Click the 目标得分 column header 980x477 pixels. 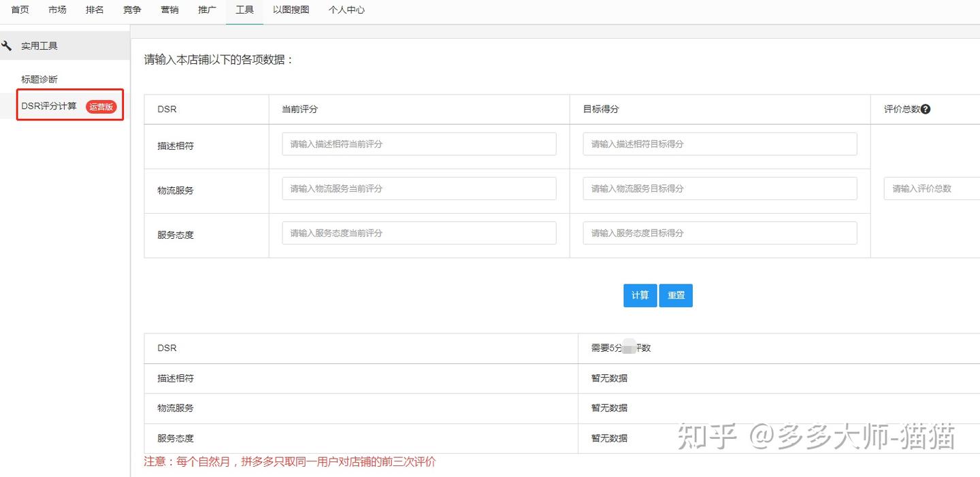pyautogui.click(x=601, y=110)
